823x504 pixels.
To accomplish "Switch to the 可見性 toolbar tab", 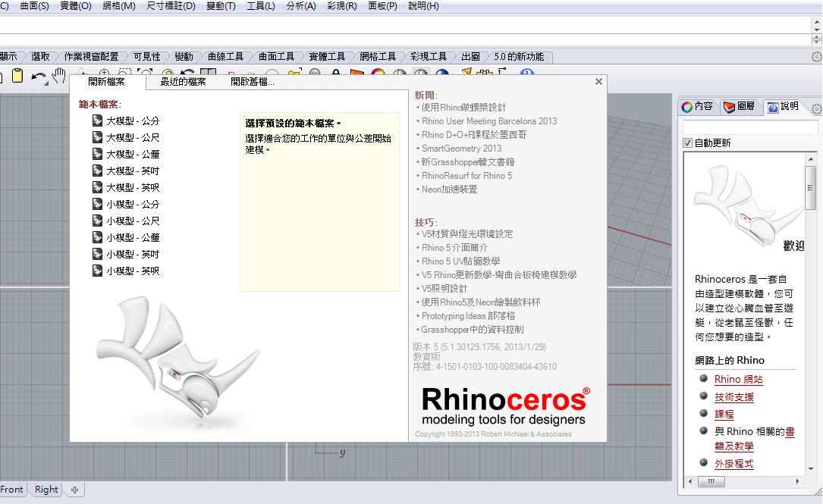I will click(146, 57).
